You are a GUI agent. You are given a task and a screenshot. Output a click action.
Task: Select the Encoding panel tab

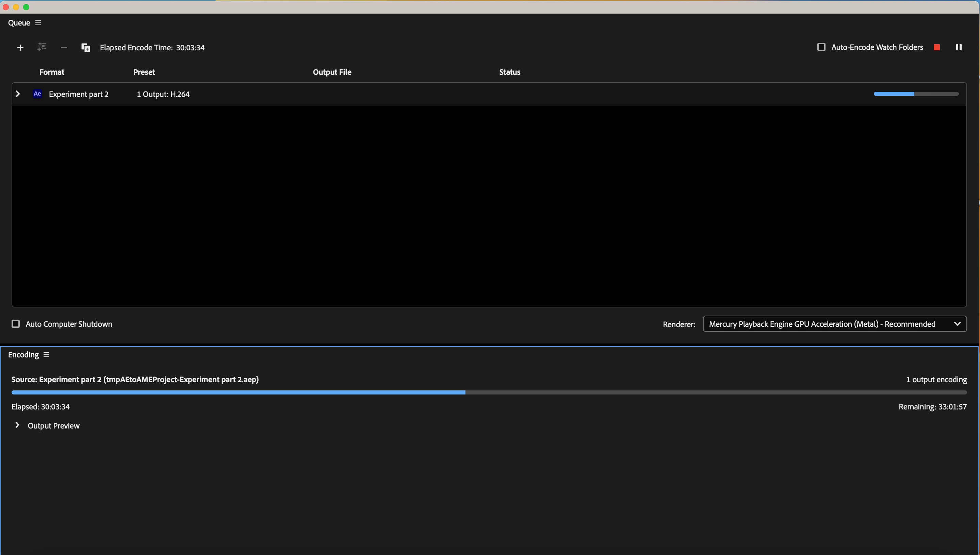(23, 355)
